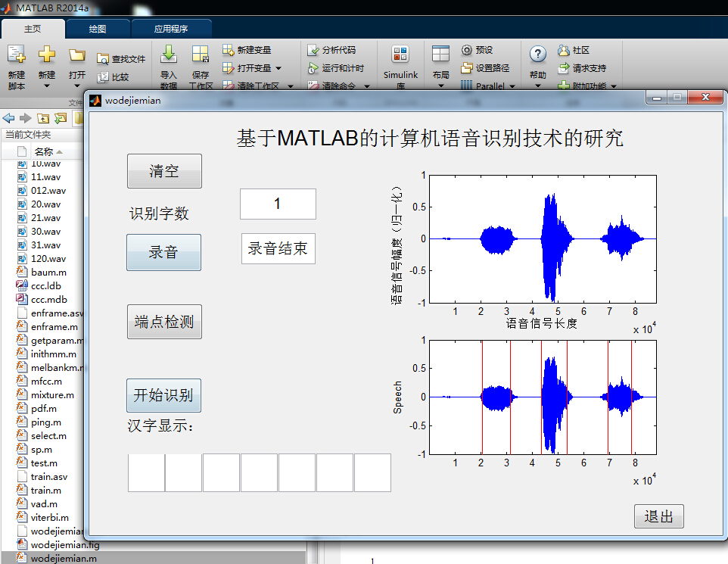The image size is (728, 564).
Task: Click the Save Workspace (保存工作区) icon
Action: [201, 55]
